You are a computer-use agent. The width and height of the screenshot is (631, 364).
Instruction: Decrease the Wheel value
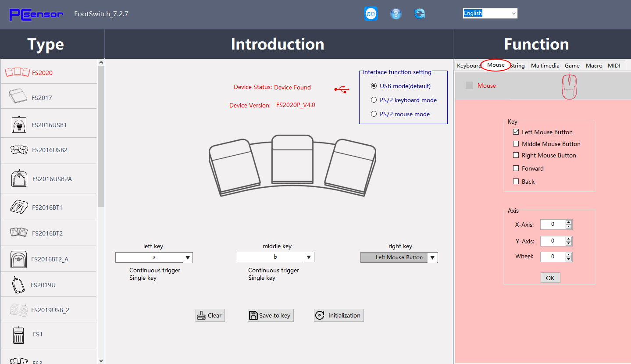569,259
